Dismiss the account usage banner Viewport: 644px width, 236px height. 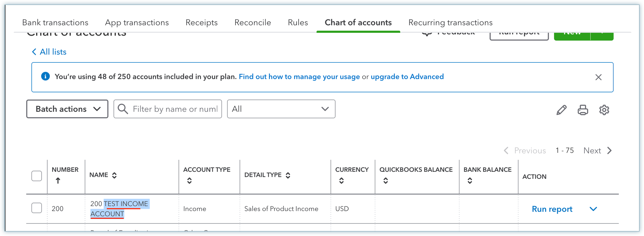[598, 77]
